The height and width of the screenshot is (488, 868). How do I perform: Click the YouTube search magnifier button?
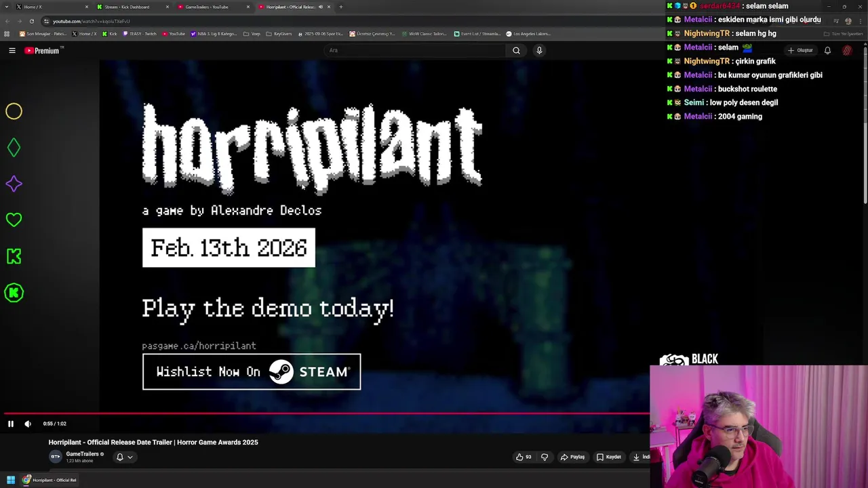click(516, 50)
